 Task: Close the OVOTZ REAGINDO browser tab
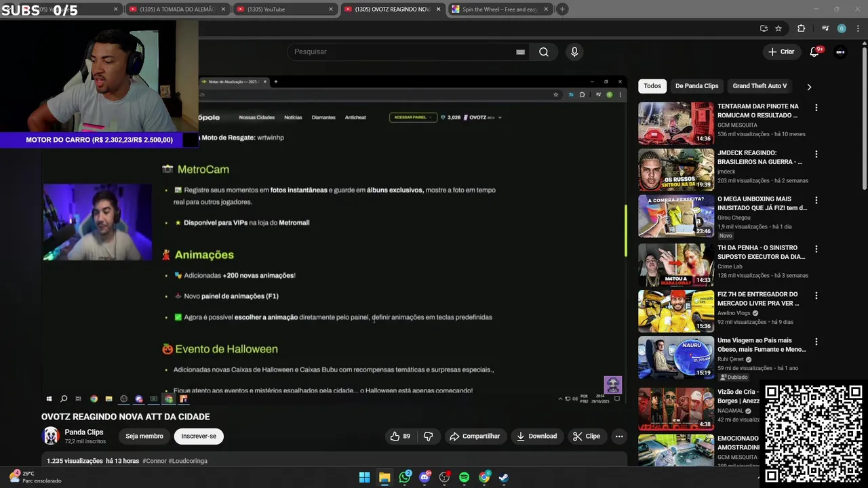tap(438, 9)
